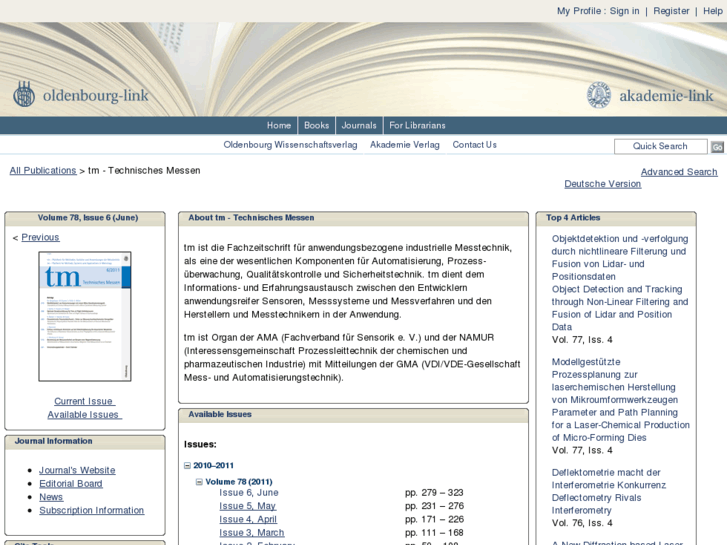Click the Volume 78 (2011) label
This screenshot has height=545, width=727.
point(239,482)
